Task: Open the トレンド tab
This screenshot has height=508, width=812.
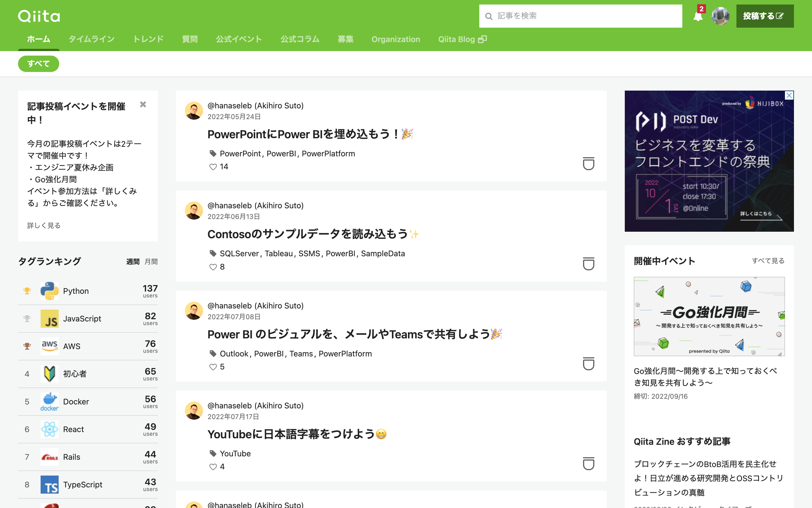Action: tap(148, 39)
